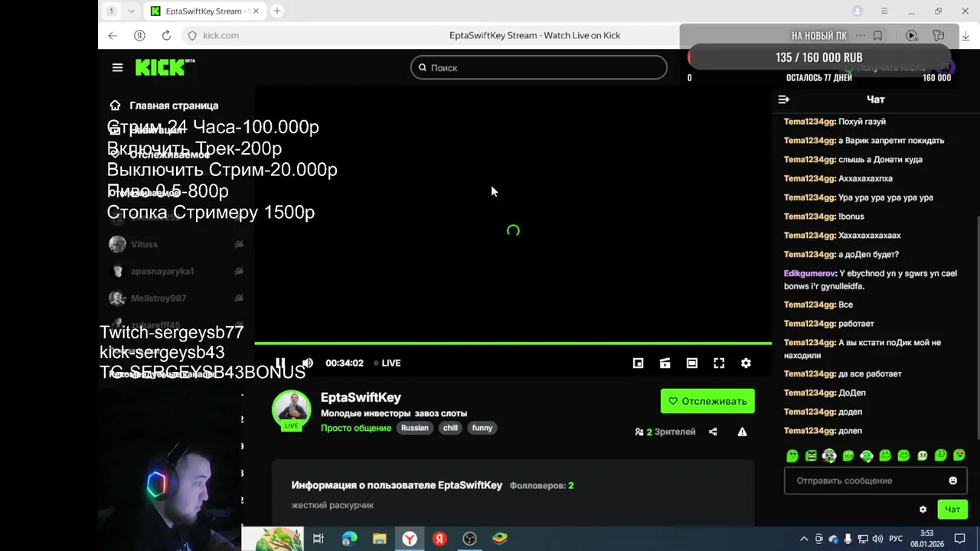Seek on the green stream progress bar

coord(513,344)
